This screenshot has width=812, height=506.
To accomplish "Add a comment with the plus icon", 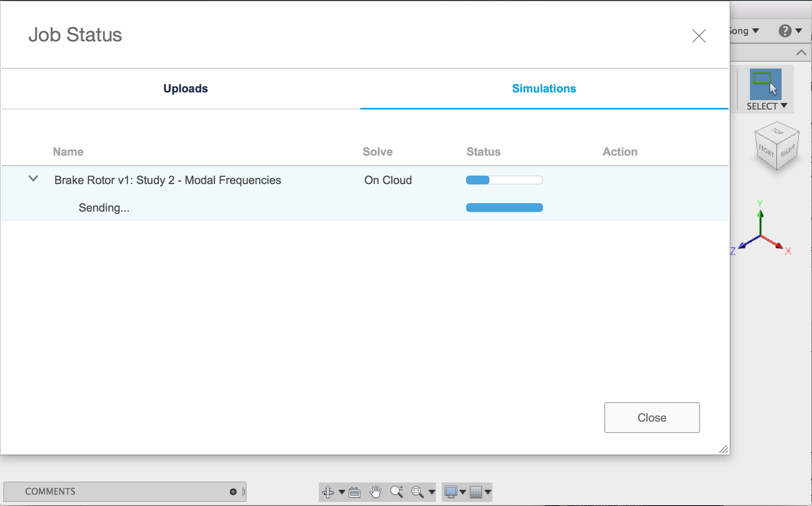I will tap(233, 492).
